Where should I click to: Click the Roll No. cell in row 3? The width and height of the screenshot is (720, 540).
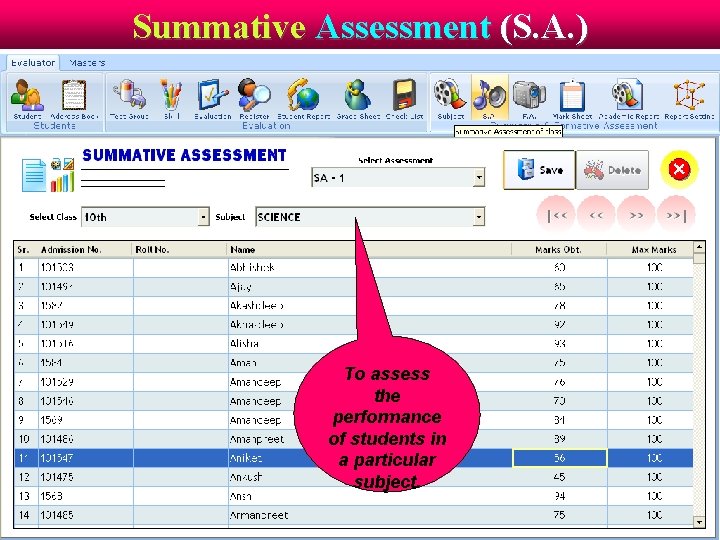click(180, 305)
